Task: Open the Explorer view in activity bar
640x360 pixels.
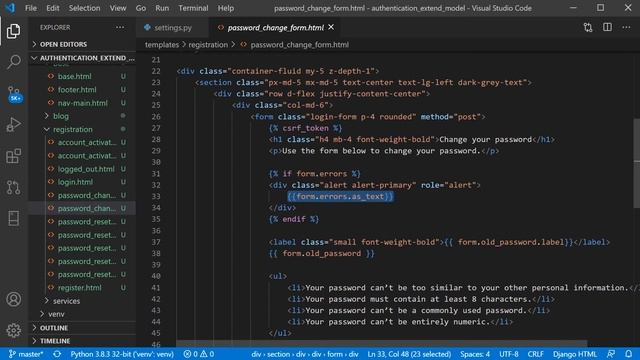Action: [13, 31]
